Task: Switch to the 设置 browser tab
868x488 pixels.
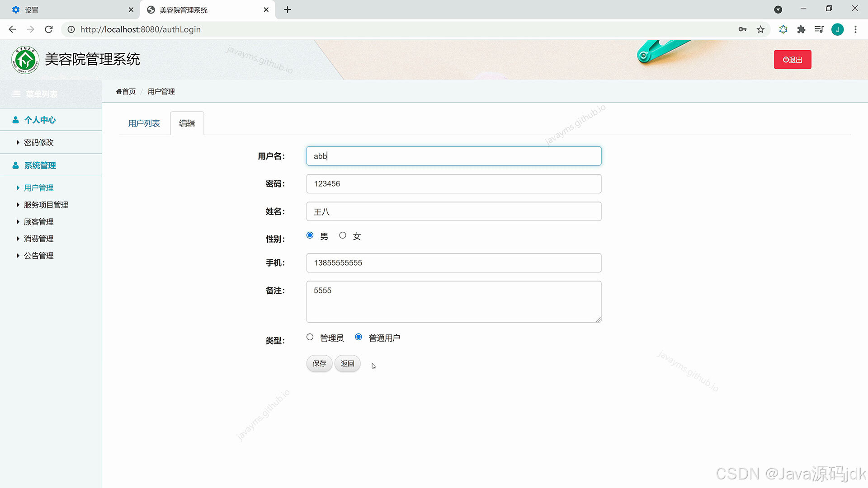Action: click(x=70, y=9)
